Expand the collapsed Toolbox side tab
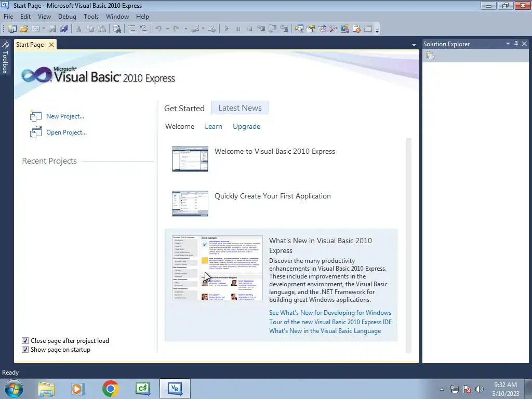 (5, 57)
